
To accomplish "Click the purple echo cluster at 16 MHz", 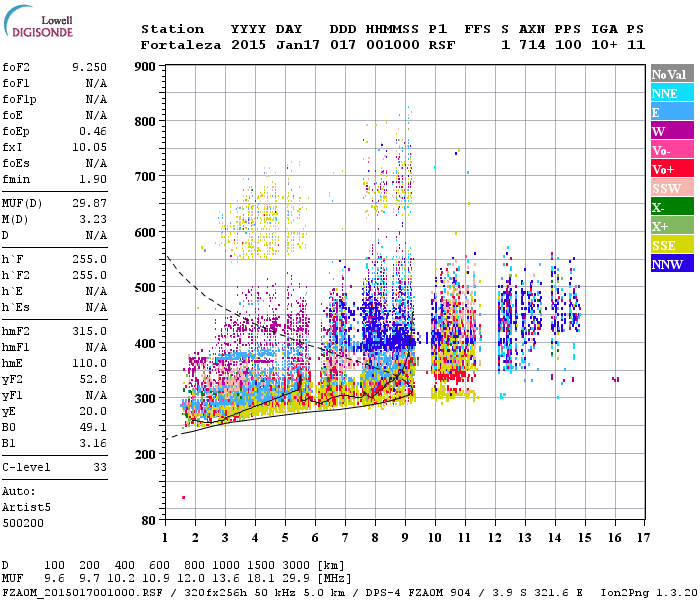I will (616, 379).
